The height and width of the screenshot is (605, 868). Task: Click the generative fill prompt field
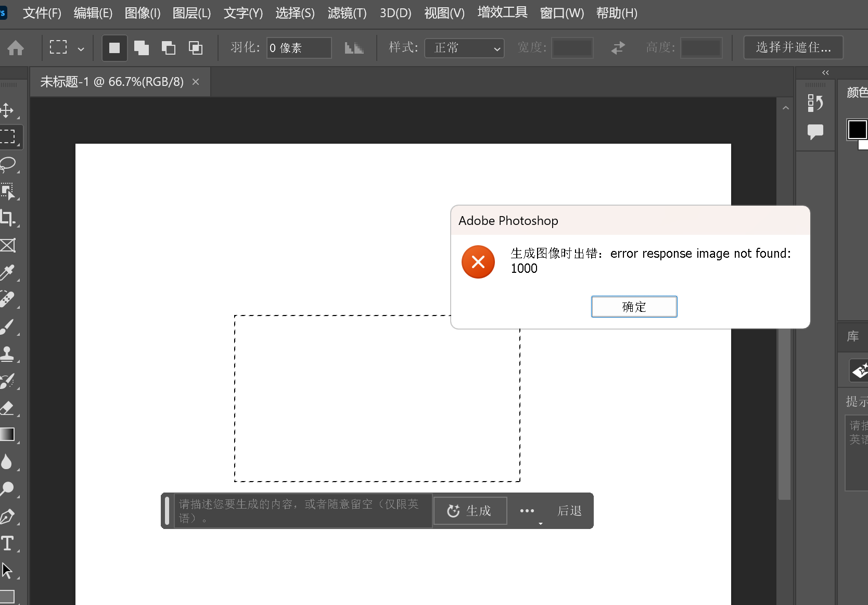point(303,511)
